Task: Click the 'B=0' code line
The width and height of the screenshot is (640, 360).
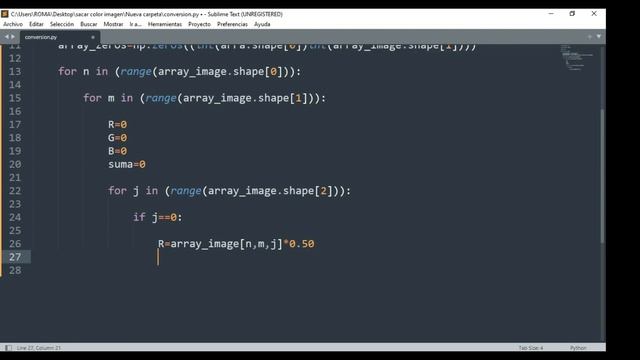Action: tap(118, 151)
